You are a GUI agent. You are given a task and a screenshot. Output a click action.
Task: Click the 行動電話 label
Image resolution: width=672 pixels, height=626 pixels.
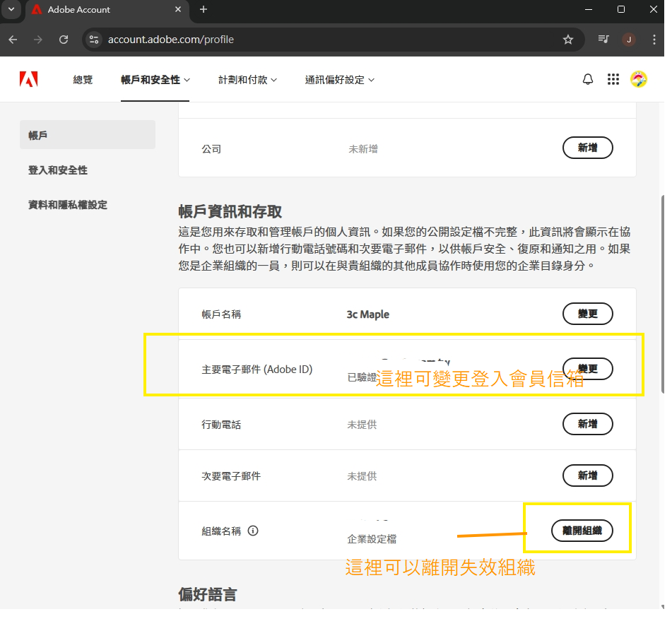(x=222, y=425)
